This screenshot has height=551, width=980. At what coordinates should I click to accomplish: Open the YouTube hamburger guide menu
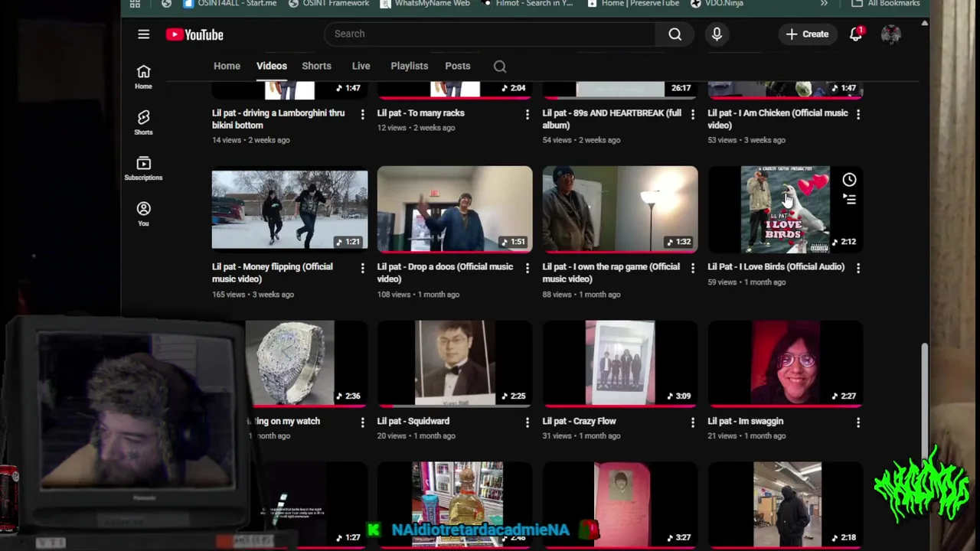click(143, 34)
